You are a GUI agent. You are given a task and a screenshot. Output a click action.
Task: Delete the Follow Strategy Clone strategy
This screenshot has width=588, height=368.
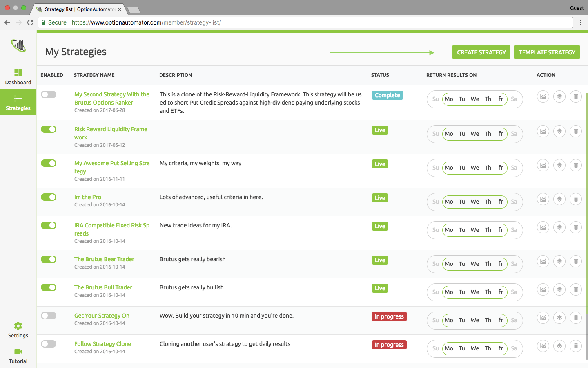pyautogui.click(x=575, y=346)
